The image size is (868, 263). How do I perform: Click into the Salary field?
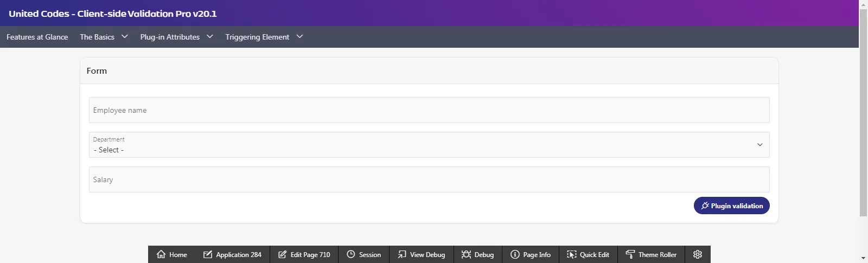(x=429, y=179)
